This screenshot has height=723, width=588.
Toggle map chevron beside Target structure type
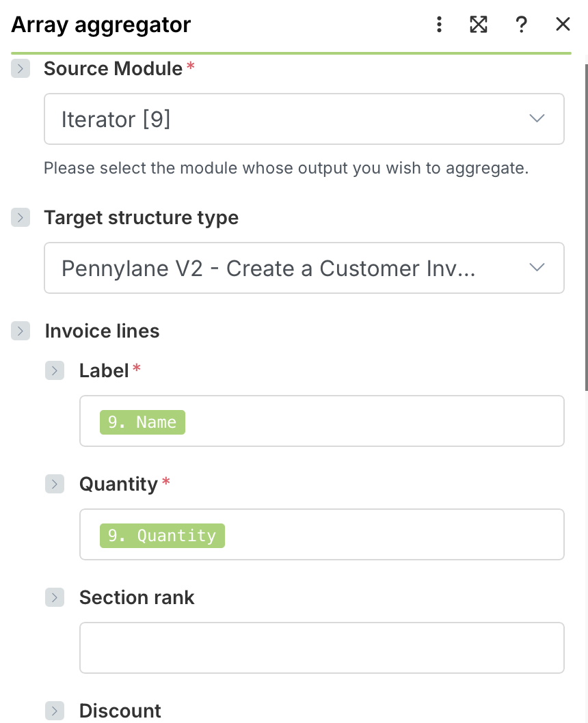(21, 218)
